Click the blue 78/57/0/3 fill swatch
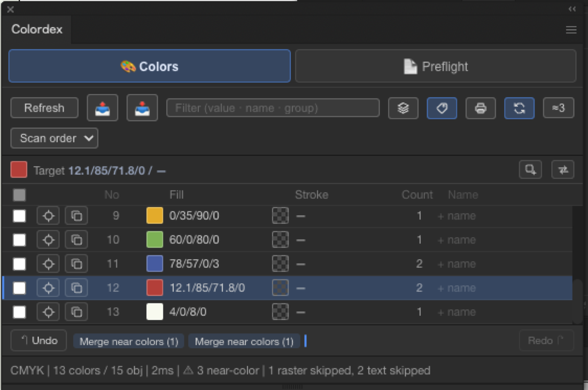Viewport: 588px width, 390px height. pos(154,263)
